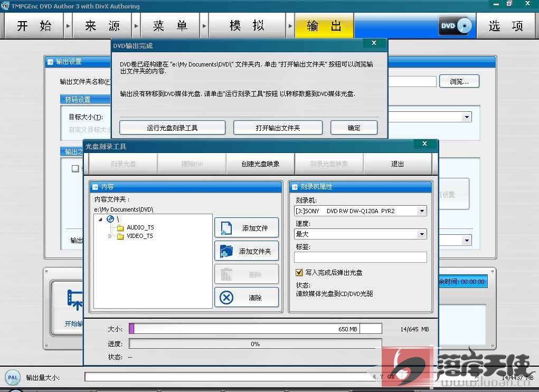
Task: Click the VIDEO_TS folder icon
Action: tap(120, 236)
